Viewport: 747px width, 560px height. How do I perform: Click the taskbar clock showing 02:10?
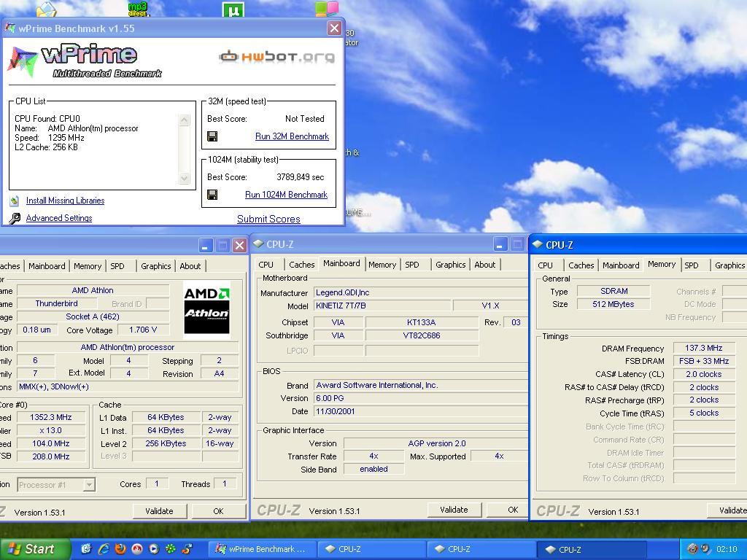(727, 549)
